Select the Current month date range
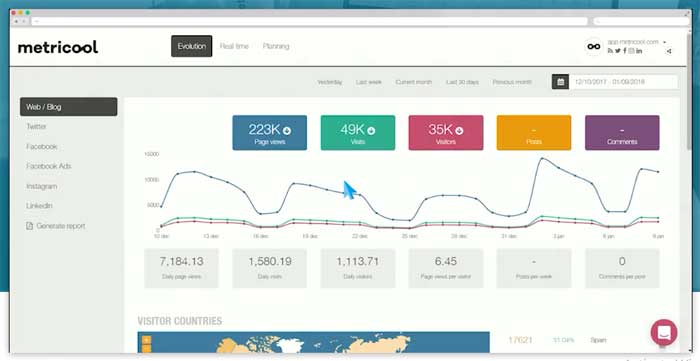This screenshot has width=700, height=361. pyautogui.click(x=413, y=82)
